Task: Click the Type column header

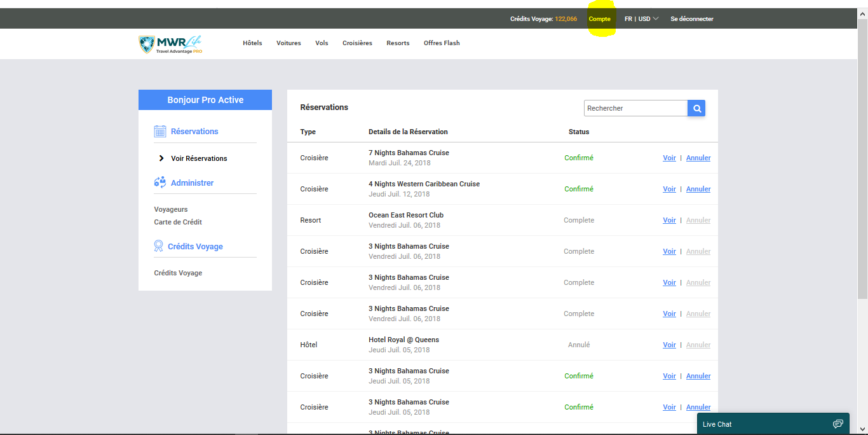Action: pos(308,132)
